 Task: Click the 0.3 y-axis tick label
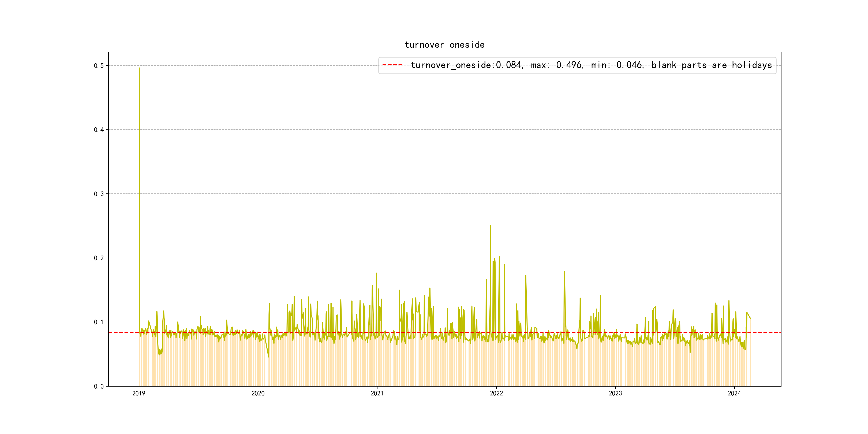click(x=99, y=194)
